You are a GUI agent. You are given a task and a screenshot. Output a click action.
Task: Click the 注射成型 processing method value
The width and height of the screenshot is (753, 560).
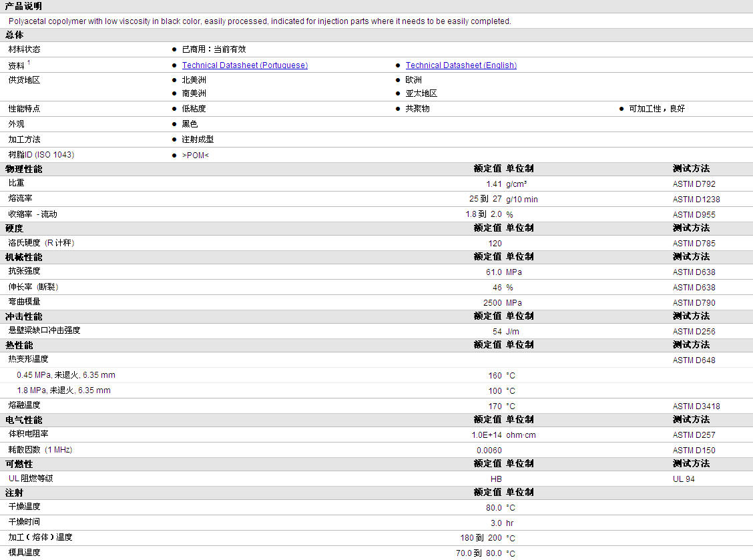click(198, 139)
